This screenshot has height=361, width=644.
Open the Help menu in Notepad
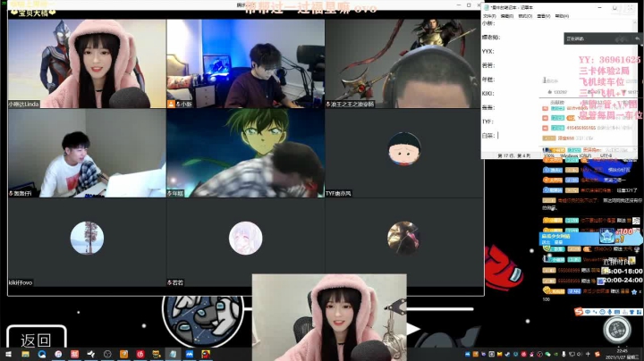pyautogui.click(x=562, y=16)
